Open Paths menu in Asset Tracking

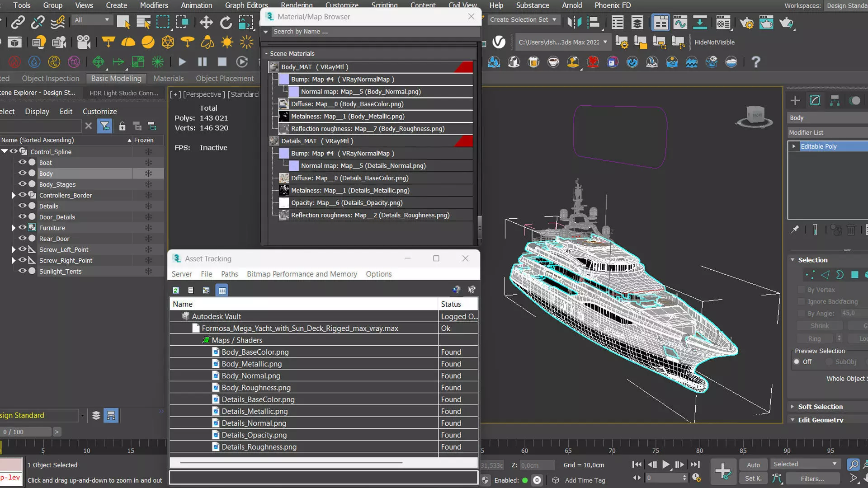coord(229,274)
